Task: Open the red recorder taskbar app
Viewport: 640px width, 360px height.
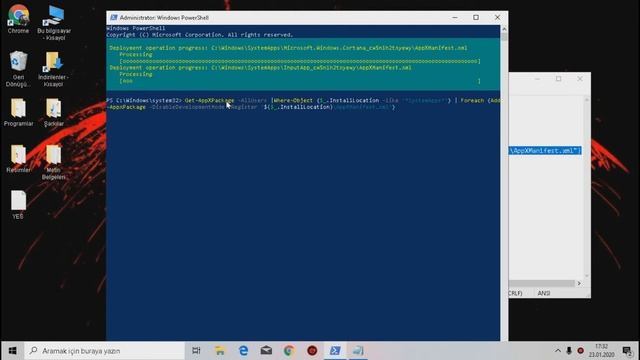Action: 312,351
